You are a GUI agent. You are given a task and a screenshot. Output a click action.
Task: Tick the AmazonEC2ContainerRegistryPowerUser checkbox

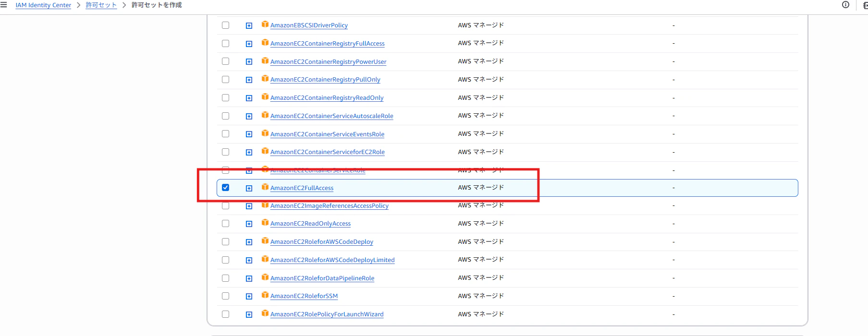225,61
